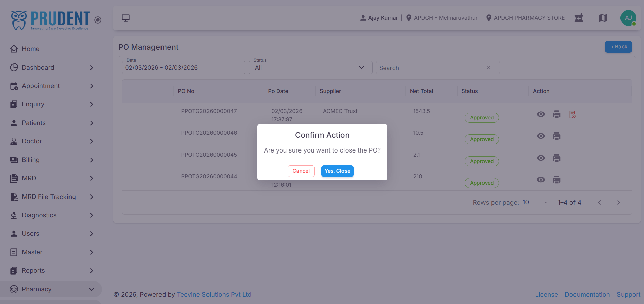Open the AJ profile avatar
Viewport: 644px width, 304px height.
coord(628,18)
